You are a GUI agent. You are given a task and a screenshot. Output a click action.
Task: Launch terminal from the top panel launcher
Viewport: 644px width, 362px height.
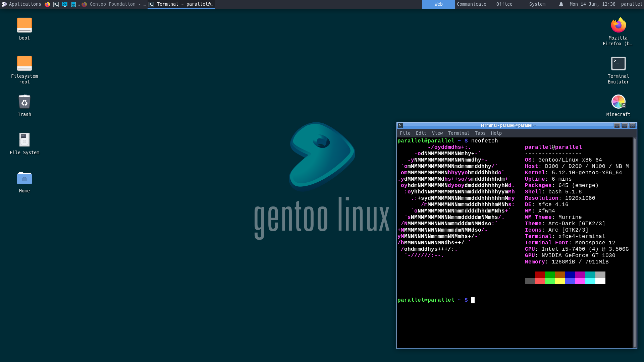tap(56, 4)
